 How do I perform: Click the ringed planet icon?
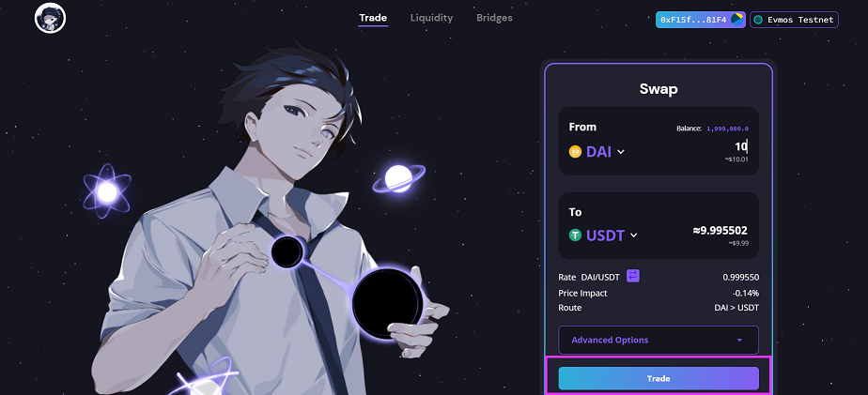coord(398,177)
